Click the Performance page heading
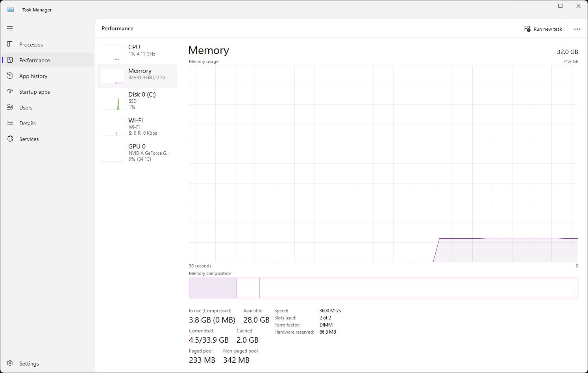The image size is (588, 373). pyautogui.click(x=117, y=28)
